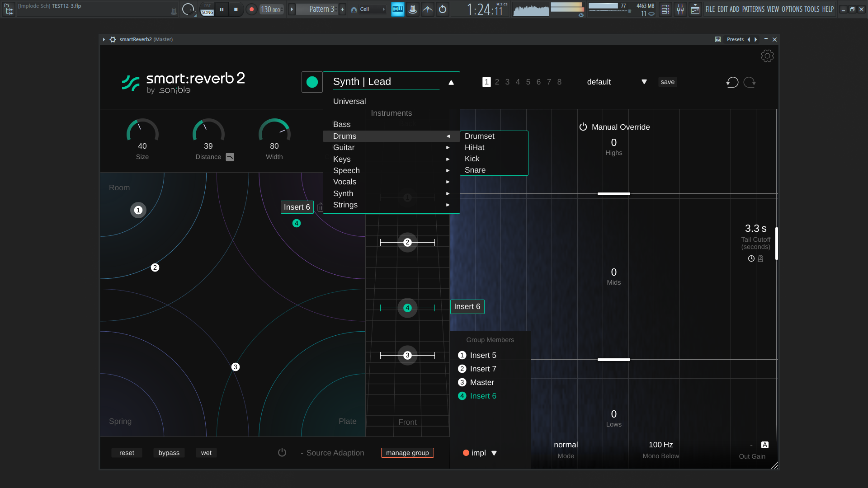Click the Tail Cutoff vertical slider handle

777,244
